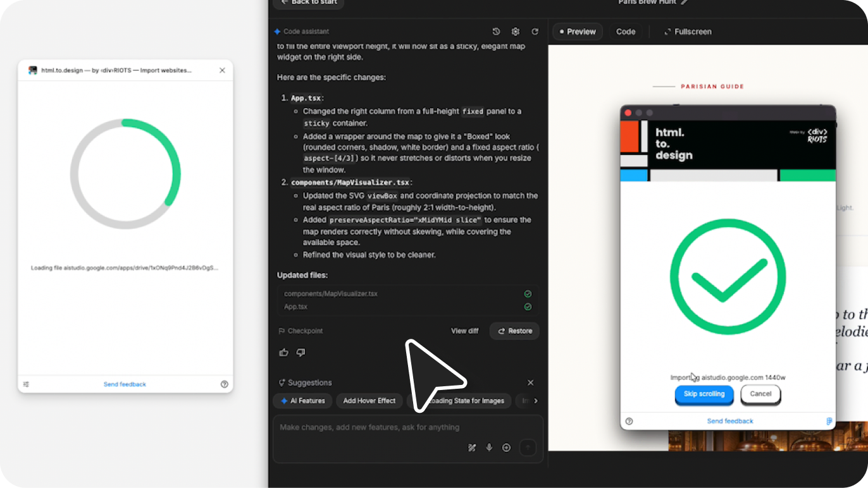Click the Skip scrolling button
This screenshot has width=868, height=488.
pos(704,394)
